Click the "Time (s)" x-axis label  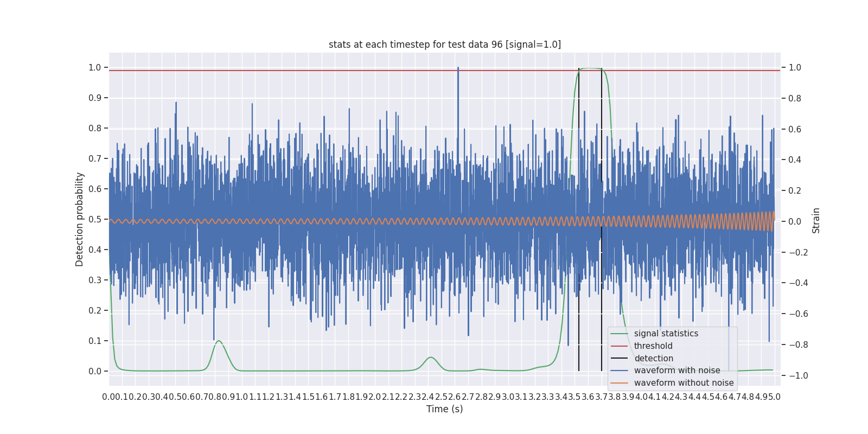[x=444, y=409]
